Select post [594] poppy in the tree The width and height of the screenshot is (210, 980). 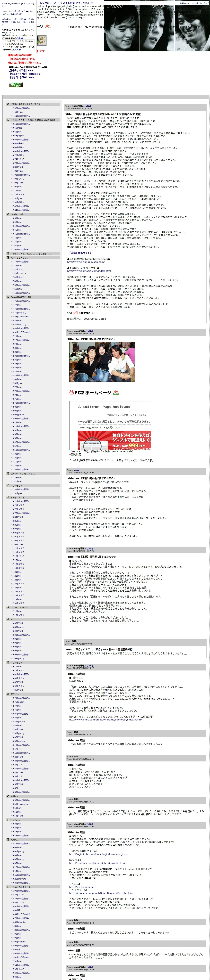(18, 415)
